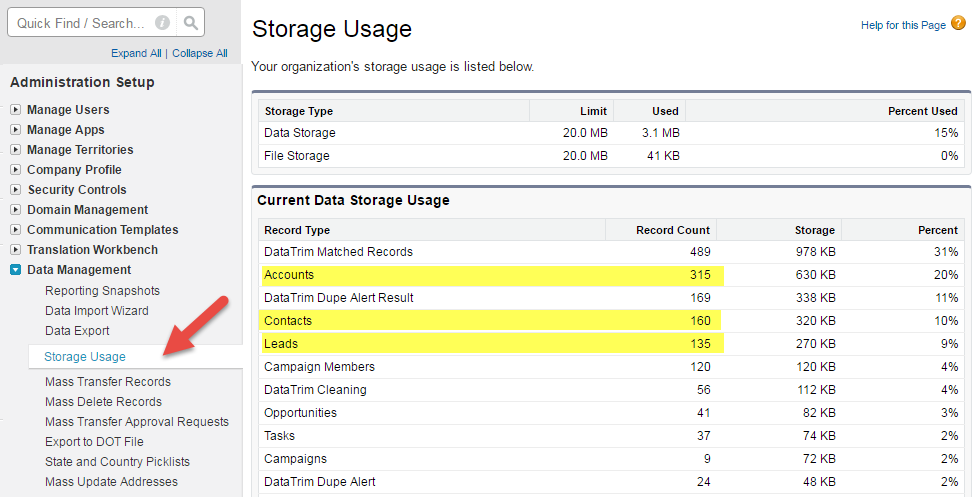Open the orange help question mark icon
This screenshot has height=497, width=978.
pyautogui.click(x=959, y=24)
